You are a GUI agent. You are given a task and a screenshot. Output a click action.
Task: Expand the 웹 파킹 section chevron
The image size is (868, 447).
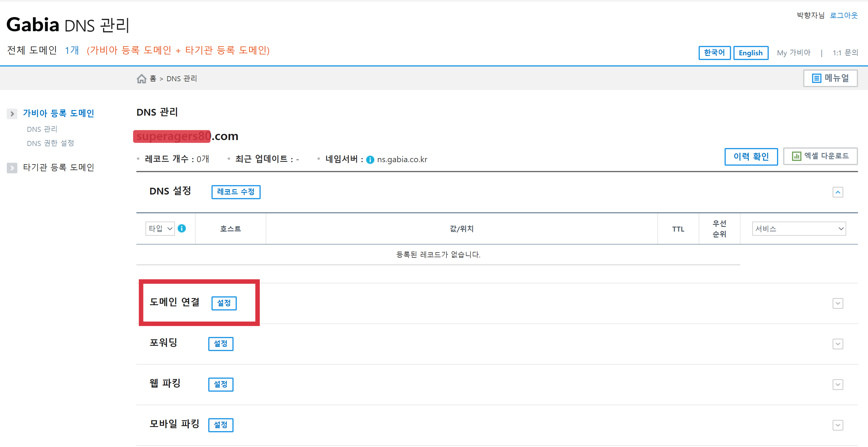tap(838, 384)
